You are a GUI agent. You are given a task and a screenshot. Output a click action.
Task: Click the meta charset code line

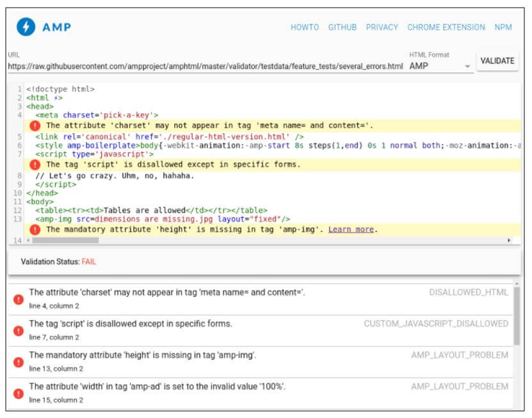97,115
